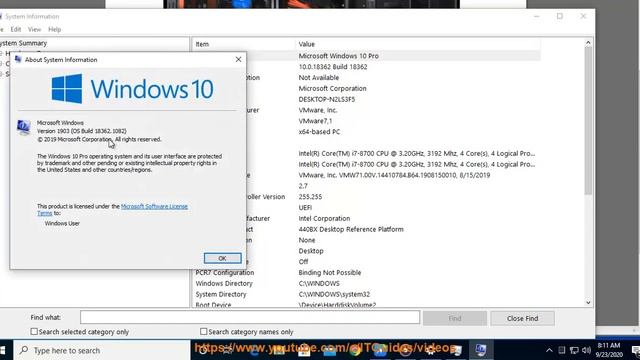
Task: Select the Windows Directory item
Action: point(224,283)
